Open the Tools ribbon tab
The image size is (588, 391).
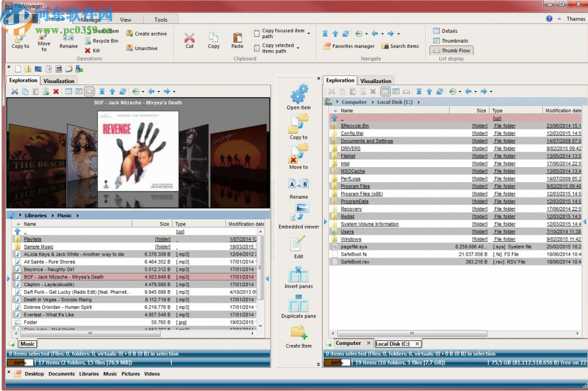[161, 19]
